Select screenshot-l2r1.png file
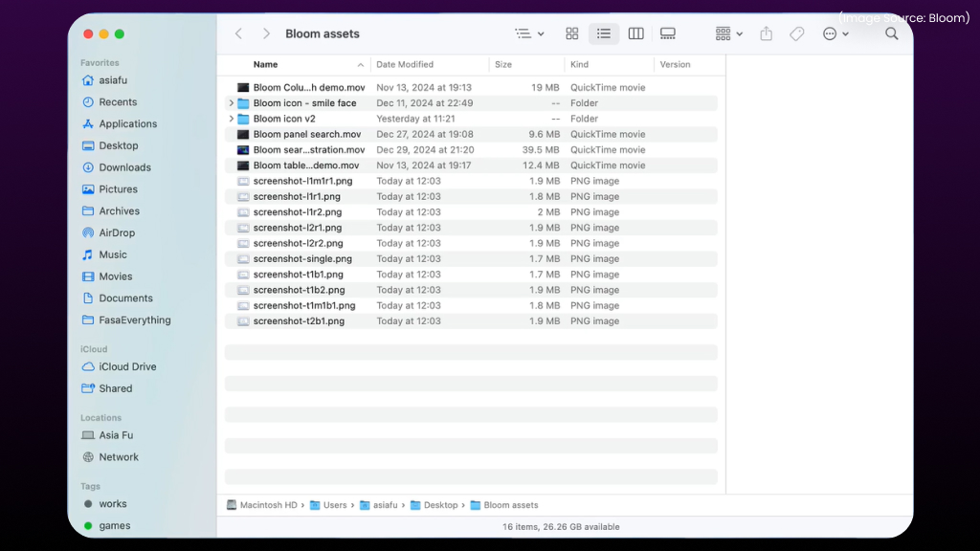 click(298, 228)
